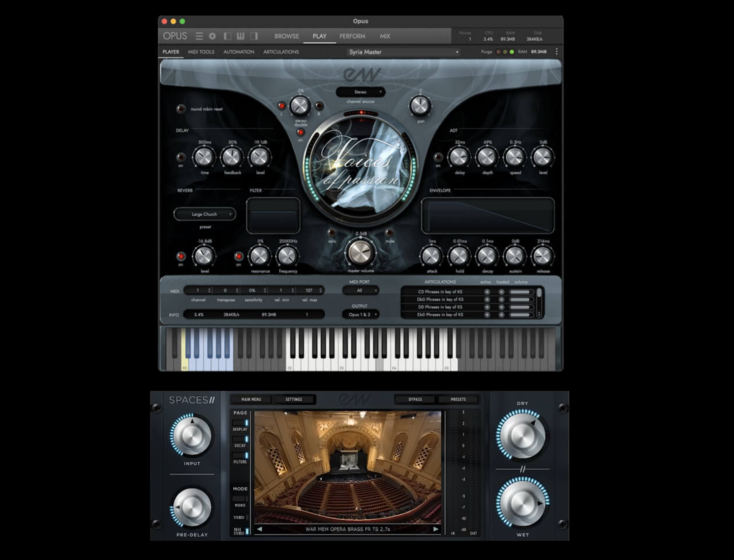Click the next preset arrow in Spaces II
The height and width of the screenshot is (560, 734).
(435, 530)
